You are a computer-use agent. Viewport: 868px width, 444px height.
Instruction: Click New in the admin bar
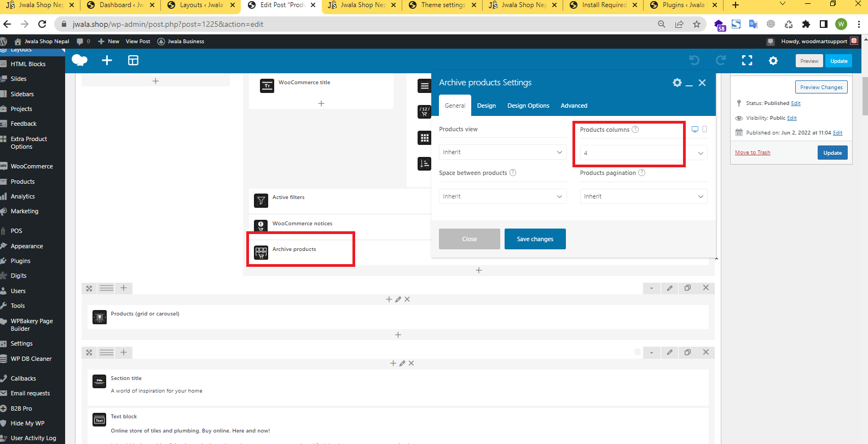click(x=108, y=42)
